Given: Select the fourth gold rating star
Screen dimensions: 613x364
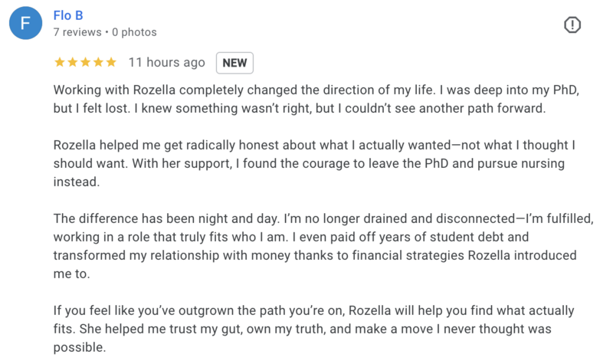Looking at the screenshot, I should click(x=98, y=62).
